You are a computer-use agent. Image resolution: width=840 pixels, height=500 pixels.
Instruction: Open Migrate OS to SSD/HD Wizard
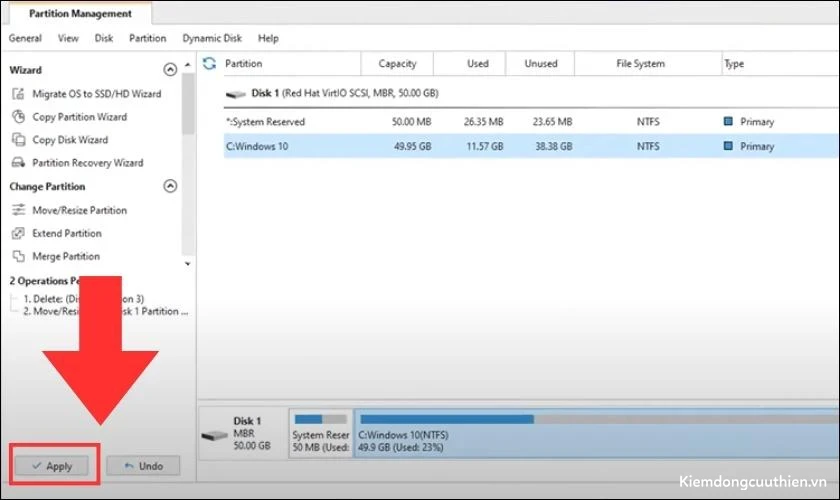pos(96,94)
